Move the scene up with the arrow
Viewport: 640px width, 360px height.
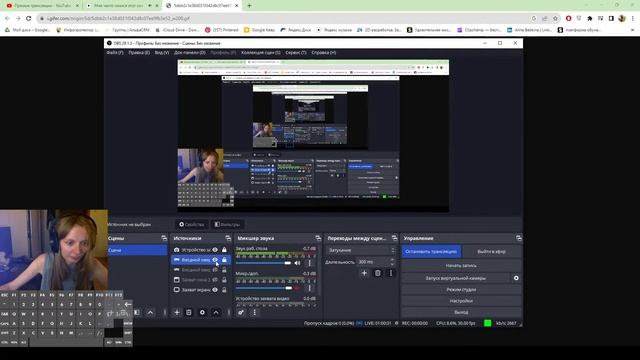[150, 312]
